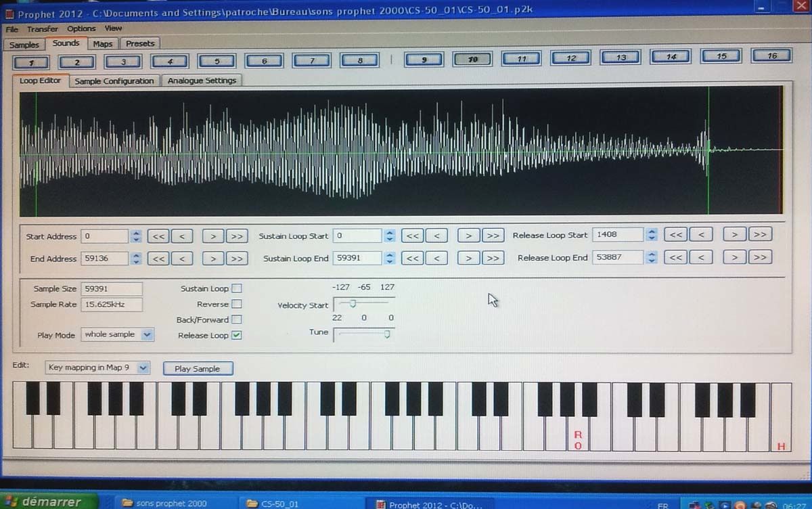Click End Address fast-back << button
Screen dimensions: 812x509
point(158,259)
